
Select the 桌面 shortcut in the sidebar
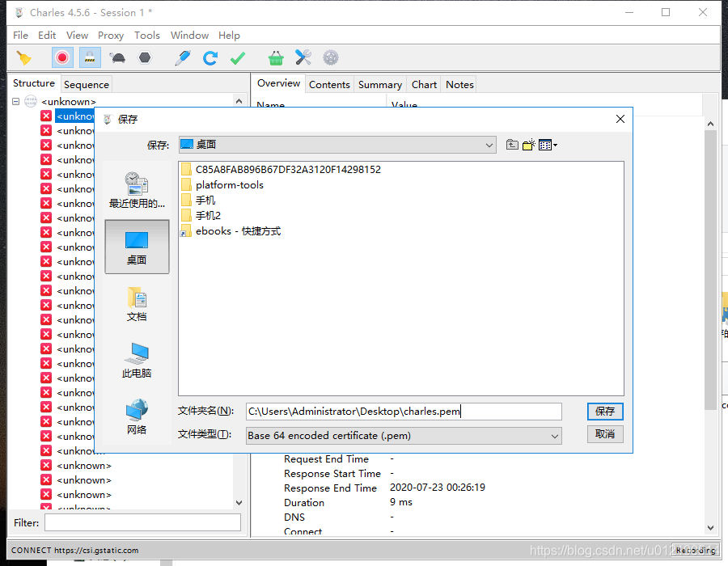point(137,247)
